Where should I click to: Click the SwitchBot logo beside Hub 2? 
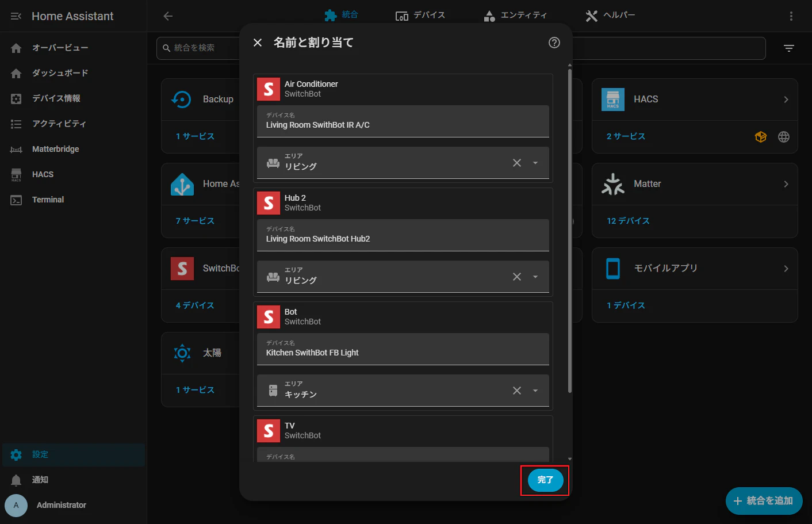(269, 203)
